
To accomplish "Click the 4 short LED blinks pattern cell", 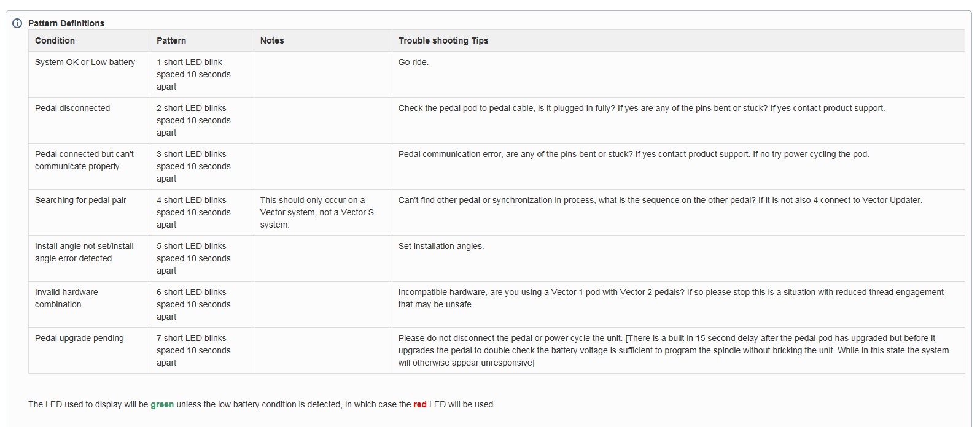I will tap(193, 212).
